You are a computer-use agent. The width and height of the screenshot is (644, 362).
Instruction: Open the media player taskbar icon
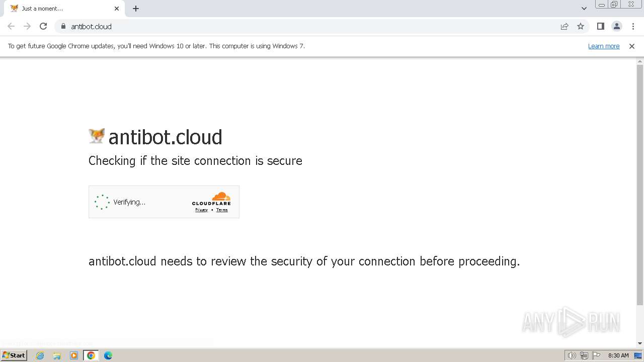[74, 355]
